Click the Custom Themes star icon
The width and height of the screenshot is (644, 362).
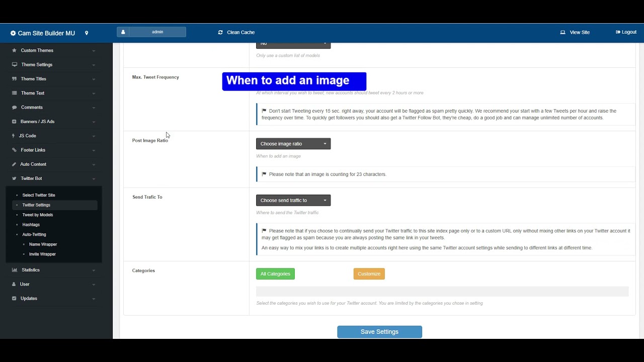[x=15, y=50]
